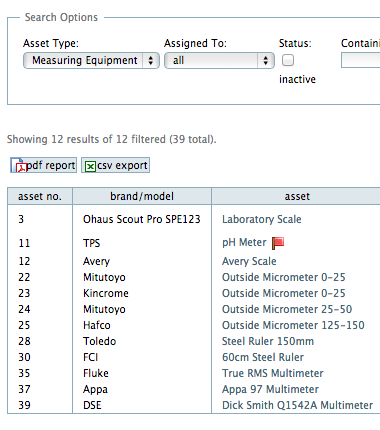Screen dimensions: 380x430
Task: Sort by the asset no. column header
Action: [x=40, y=196]
